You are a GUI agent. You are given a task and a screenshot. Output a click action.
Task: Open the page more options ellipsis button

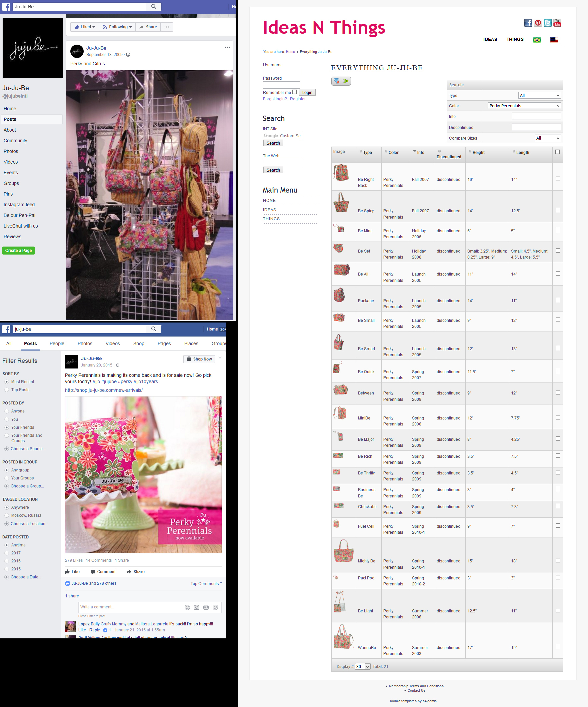167,27
